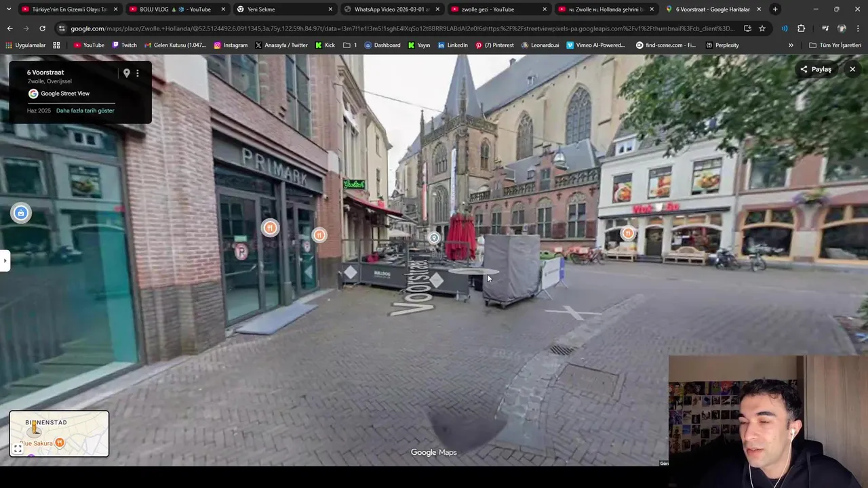Open the Anasayfa / Twitter bookmark
The image size is (868, 488).
point(281,45)
